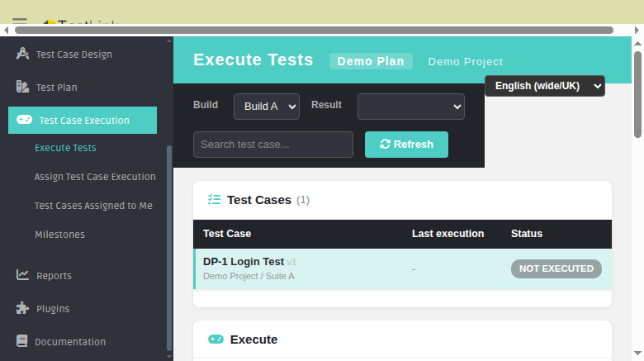Click the gamepad icon beside Execute heading

[x=216, y=340]
